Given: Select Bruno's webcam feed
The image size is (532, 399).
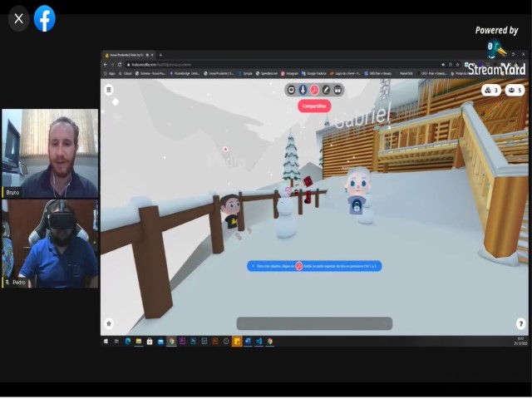Looking at the screenshot, I should (x=50, y=153).
